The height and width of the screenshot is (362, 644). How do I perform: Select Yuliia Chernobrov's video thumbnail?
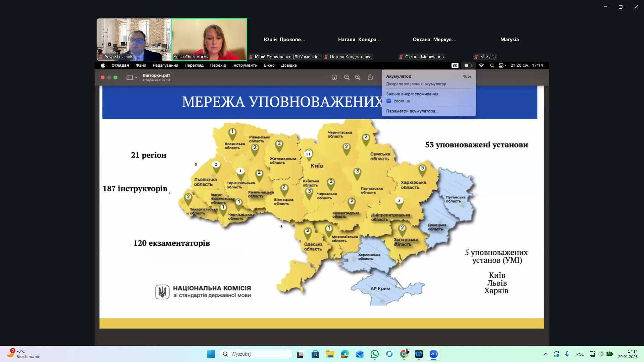tap(209, 39)
